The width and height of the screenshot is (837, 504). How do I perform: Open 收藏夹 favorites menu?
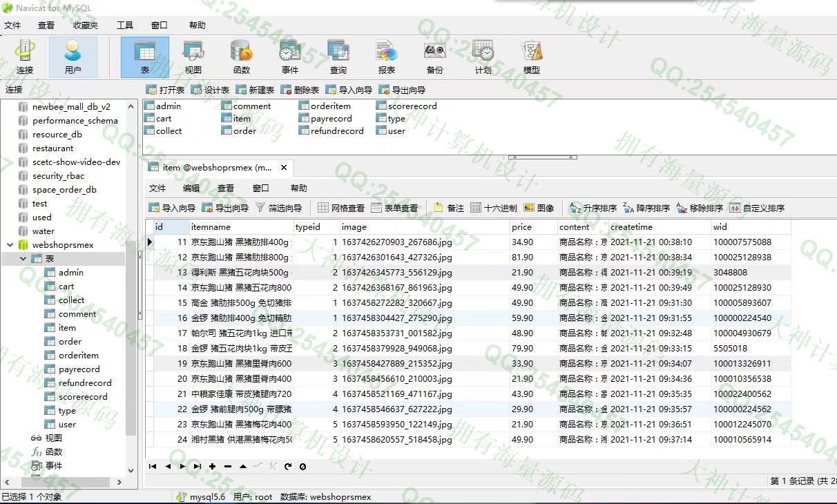86,26
